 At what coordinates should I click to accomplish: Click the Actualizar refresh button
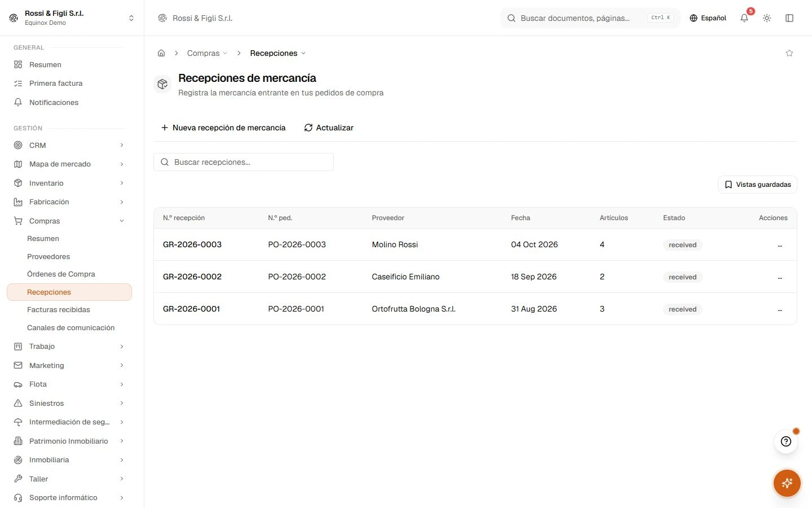329,128
